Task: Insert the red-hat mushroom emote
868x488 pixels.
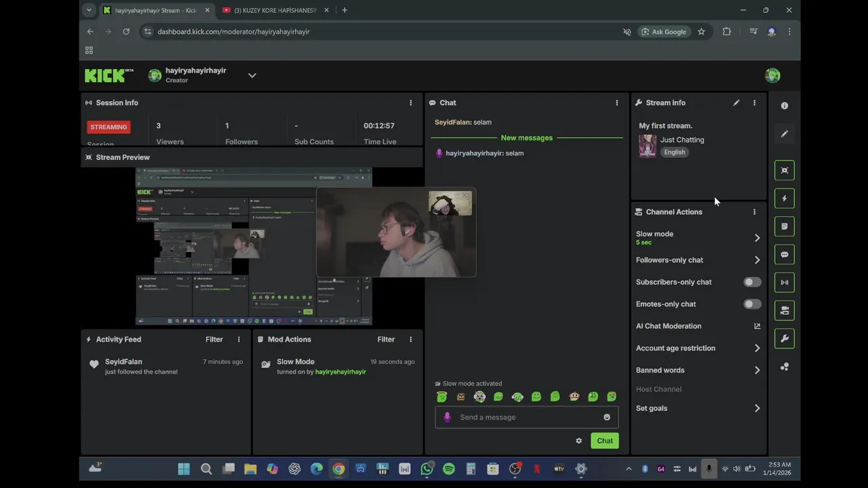Action: point(574,396)
